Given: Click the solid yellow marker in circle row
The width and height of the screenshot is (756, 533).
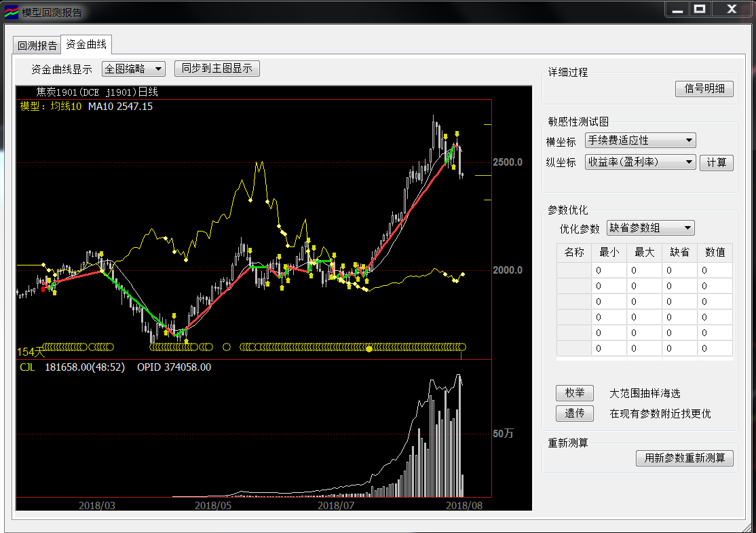Looking at the screenshot, I should coord(369,348).
